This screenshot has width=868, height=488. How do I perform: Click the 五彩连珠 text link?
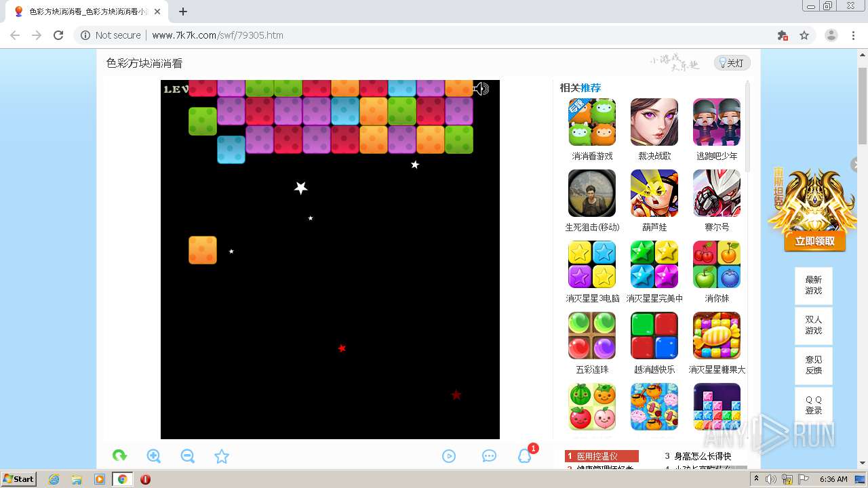coord(592,369)
